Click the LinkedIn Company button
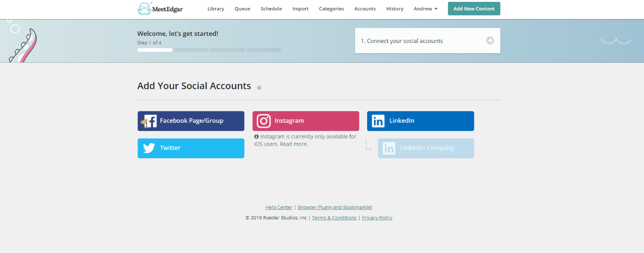Viewport: 644px width, 253px height. 426,148
